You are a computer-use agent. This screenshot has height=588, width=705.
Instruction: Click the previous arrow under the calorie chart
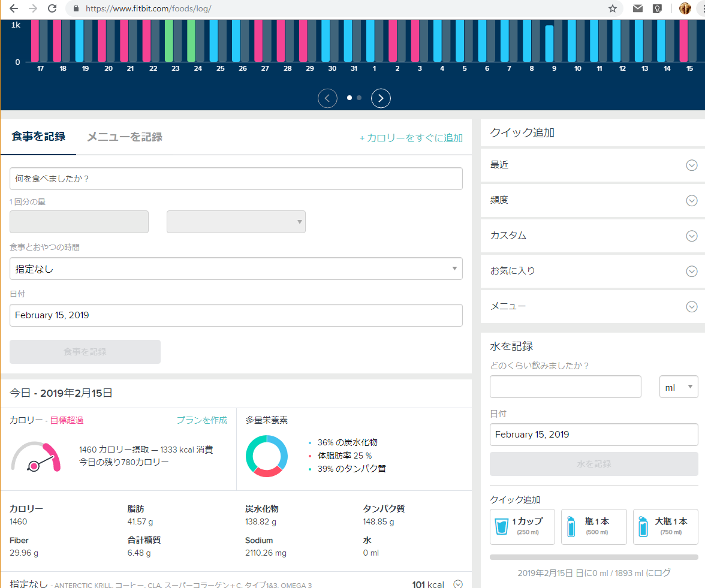click(x=327, y=98)
